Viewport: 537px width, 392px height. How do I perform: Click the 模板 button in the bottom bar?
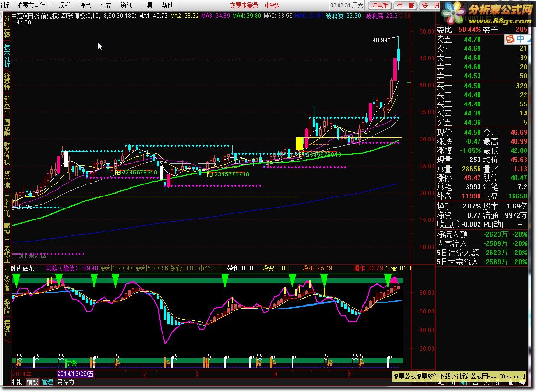pyautogui.click(x=33, y=382)
